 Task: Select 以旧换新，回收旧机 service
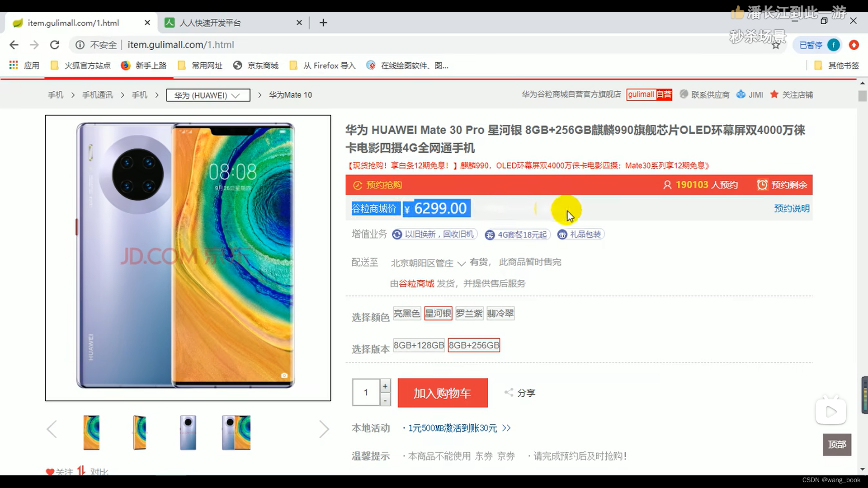click(434, 234)
